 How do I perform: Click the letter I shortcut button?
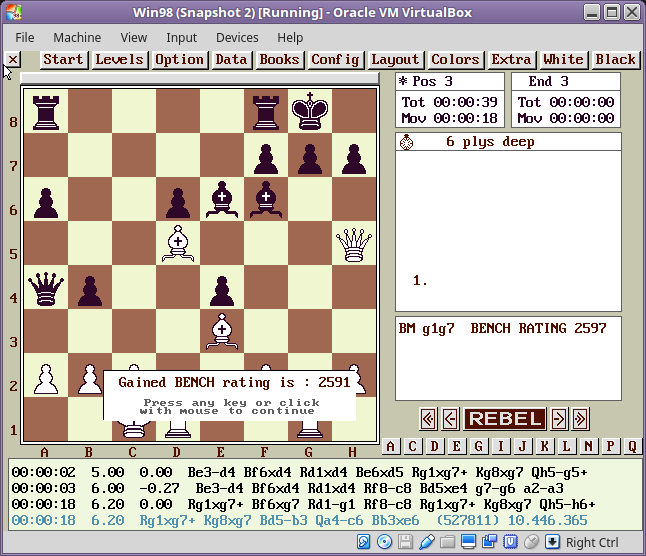[x=501, y=446]
